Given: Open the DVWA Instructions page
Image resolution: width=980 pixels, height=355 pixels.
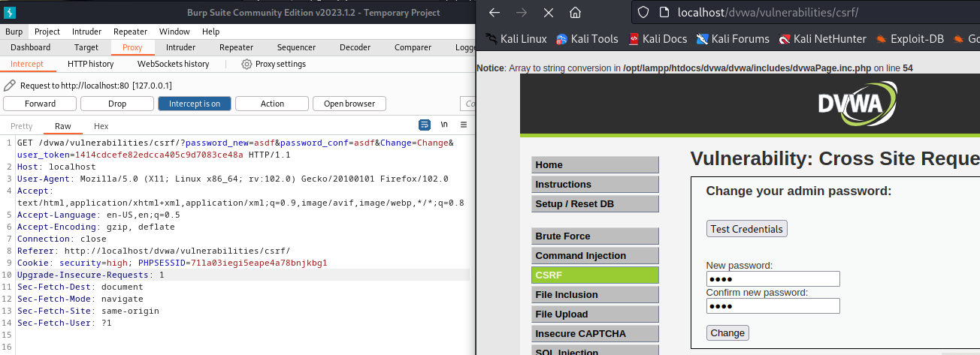Looking at the screenshot, I should pyautogui.click(x=595, y=185).
